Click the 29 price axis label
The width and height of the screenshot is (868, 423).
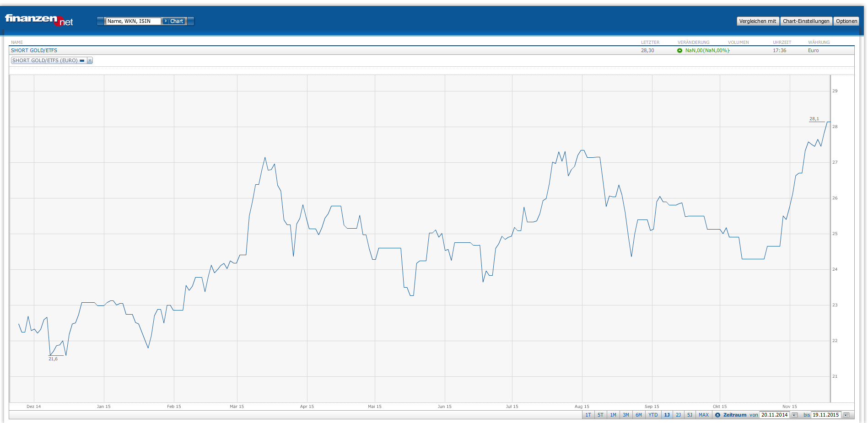click(x=835, y=91)
